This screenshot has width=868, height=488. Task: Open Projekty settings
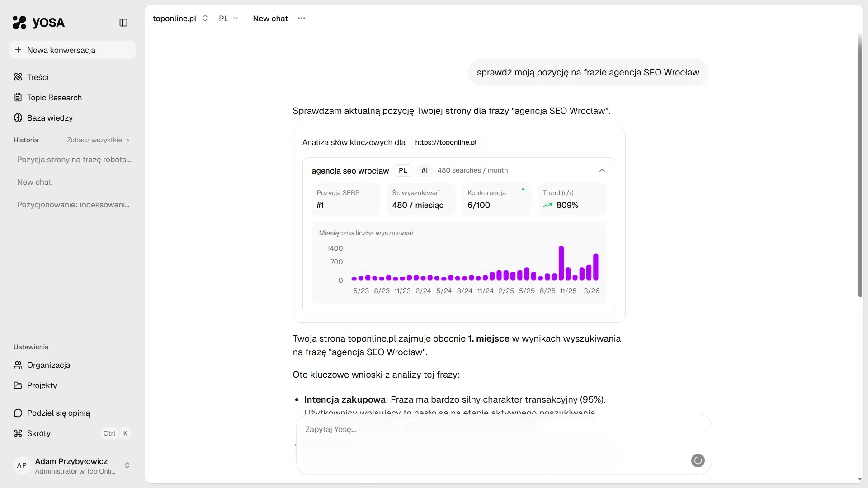click(x=42, y=385)
